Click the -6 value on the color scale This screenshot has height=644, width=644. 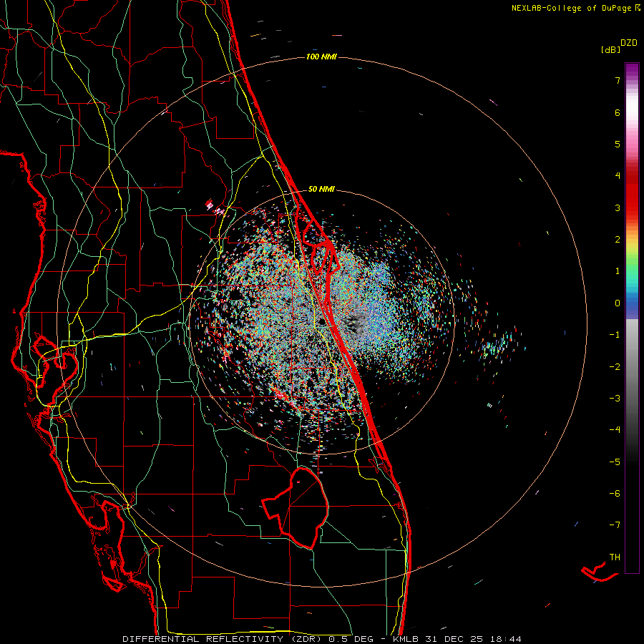615,494
